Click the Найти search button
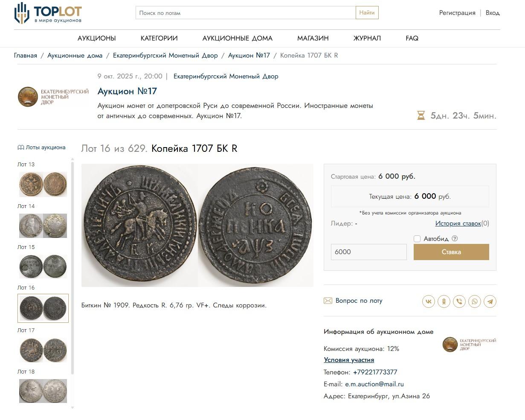The image size is (525, 420). pyautogui.click(x=367, y=13)
